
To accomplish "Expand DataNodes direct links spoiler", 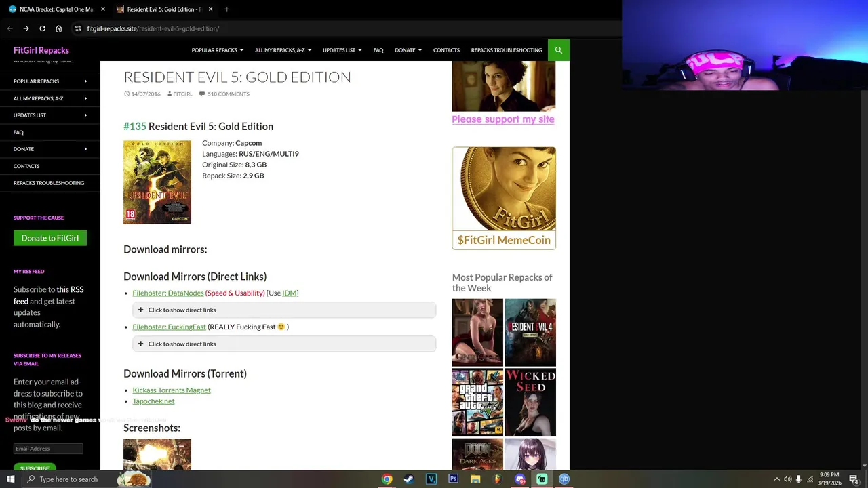I will click(x=284, y=310).
